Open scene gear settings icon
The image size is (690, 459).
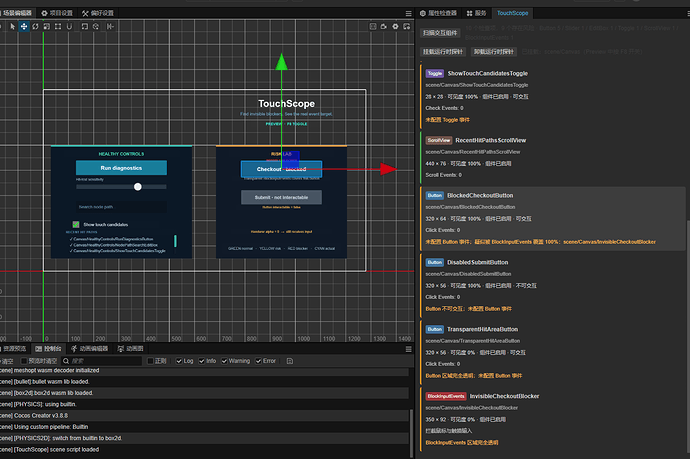tap(395, 26)
